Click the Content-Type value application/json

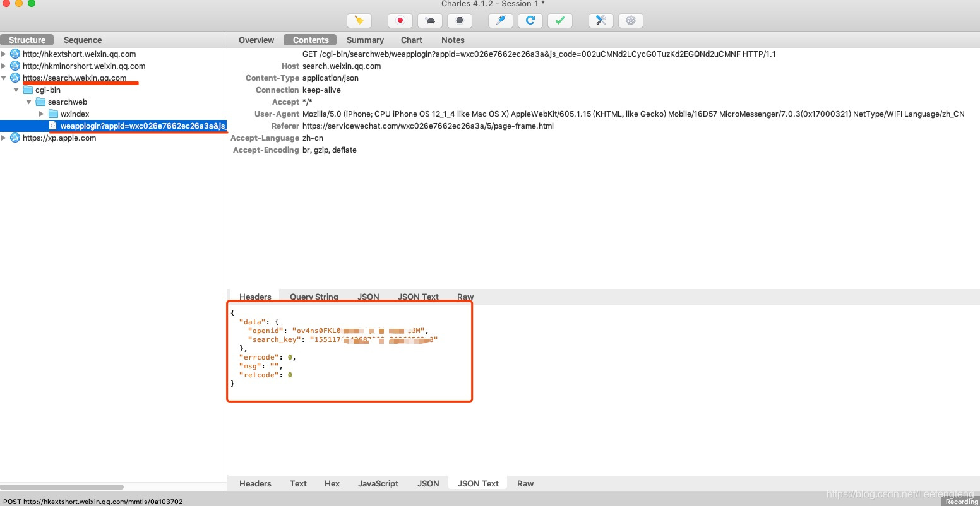330,78
